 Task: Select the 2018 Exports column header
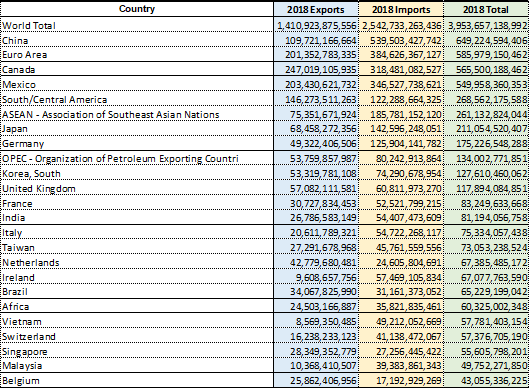click(316, 9)
